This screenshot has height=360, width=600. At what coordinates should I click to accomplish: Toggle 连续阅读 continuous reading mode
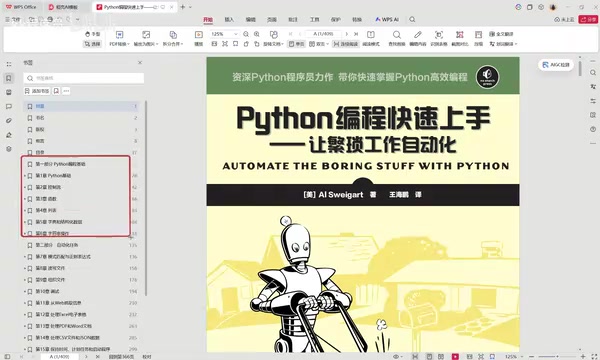coord(346,44)
